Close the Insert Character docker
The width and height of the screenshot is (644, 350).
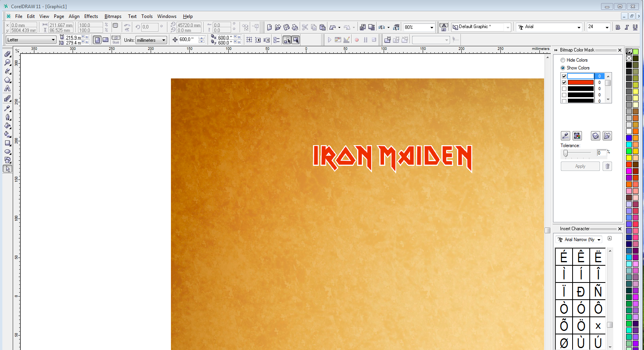[619, 229]
